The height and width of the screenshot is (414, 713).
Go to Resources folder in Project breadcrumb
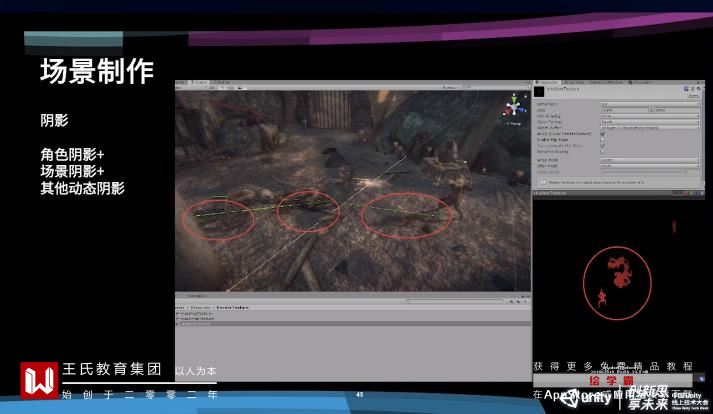201,308
